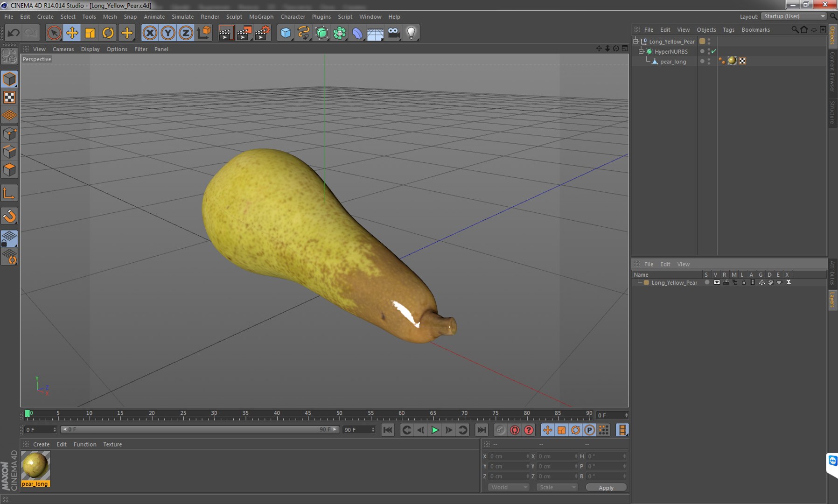The height and width of the screenshot is (504, 838).
Task: Render current view in viewport
Action: [x=226, y=33]
